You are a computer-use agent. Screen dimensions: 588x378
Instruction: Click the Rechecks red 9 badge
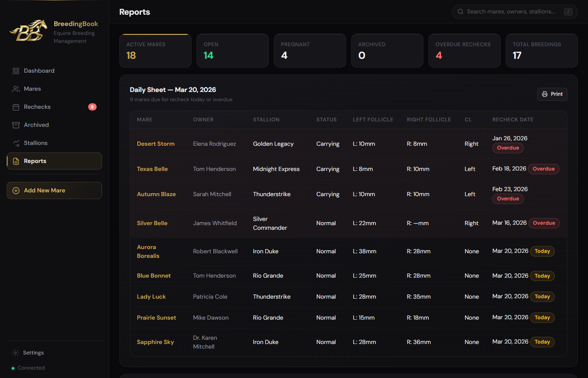click(x=92, y=107)
